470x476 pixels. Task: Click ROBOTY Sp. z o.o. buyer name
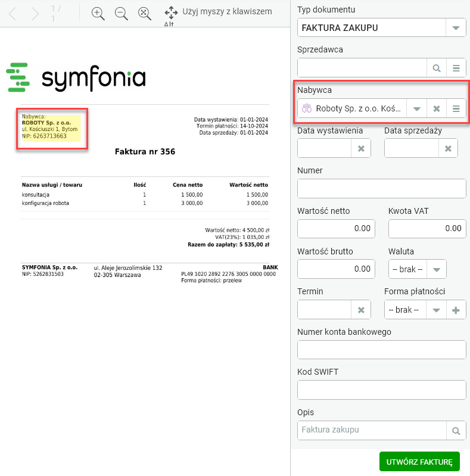[46, 123]
